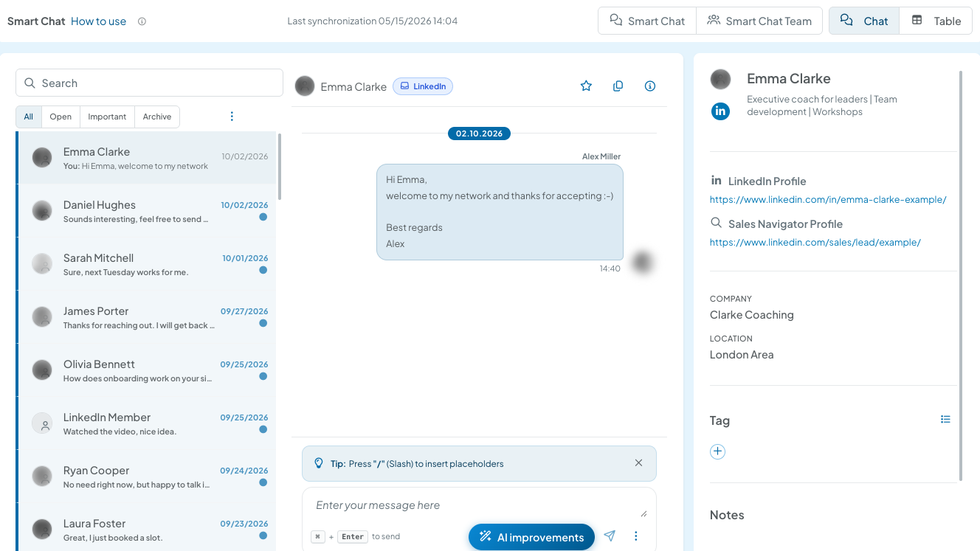The width and height of the screenshot is (980, 551).
Task: Click the contact panel scrollbar
Action: coord(961,276)
